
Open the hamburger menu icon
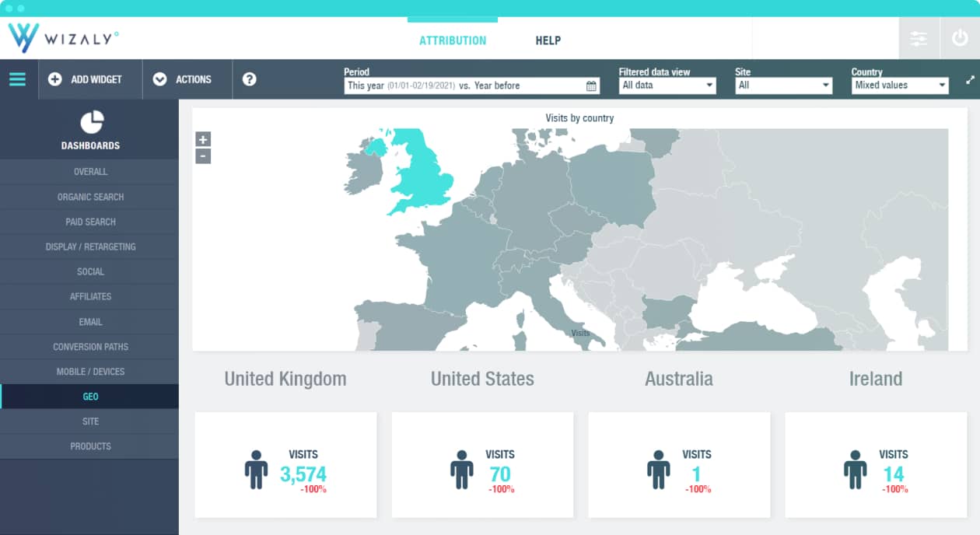[x=17, y=79]
